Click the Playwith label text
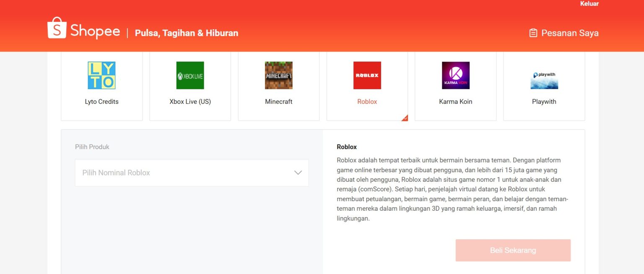 pyautogui.click(x=544, y=101)
